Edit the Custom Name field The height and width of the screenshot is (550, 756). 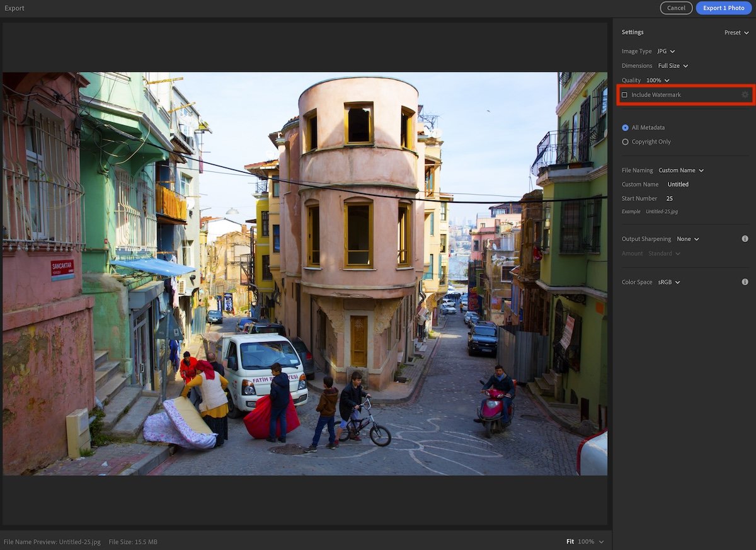(678, 184)
